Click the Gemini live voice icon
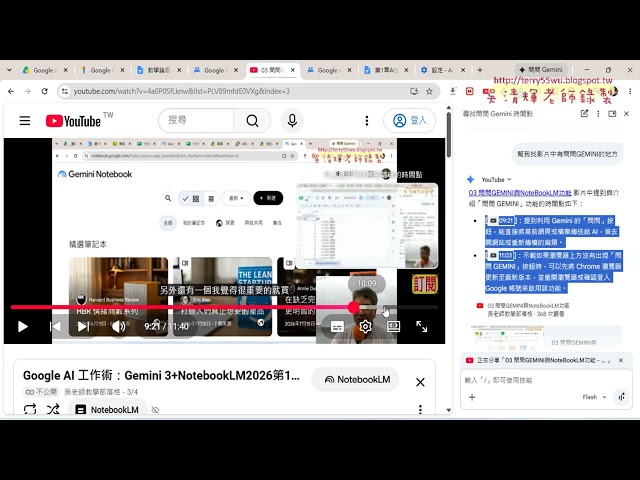Viewport: 640px width, 480px height. [x=622, y=397]
